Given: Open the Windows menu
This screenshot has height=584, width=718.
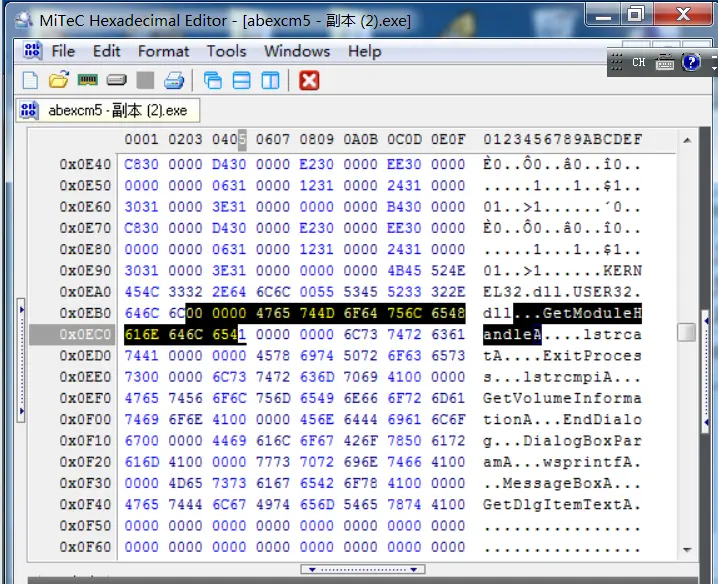Looking at the screenshot, I should tap(297, 51).
